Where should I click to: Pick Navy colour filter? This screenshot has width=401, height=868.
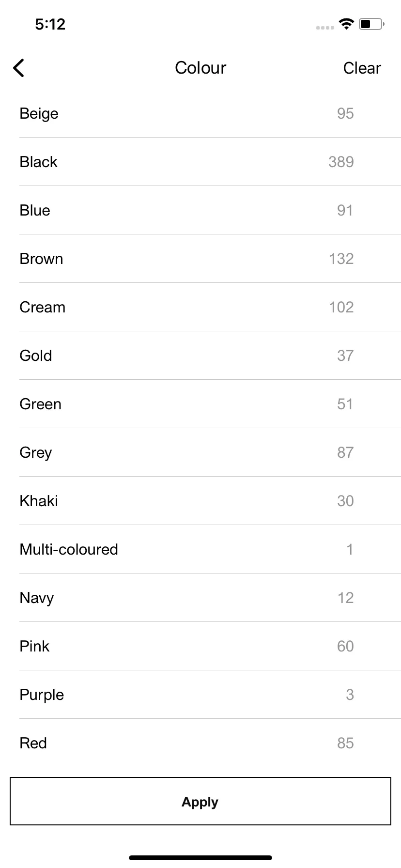coord(200,598)
